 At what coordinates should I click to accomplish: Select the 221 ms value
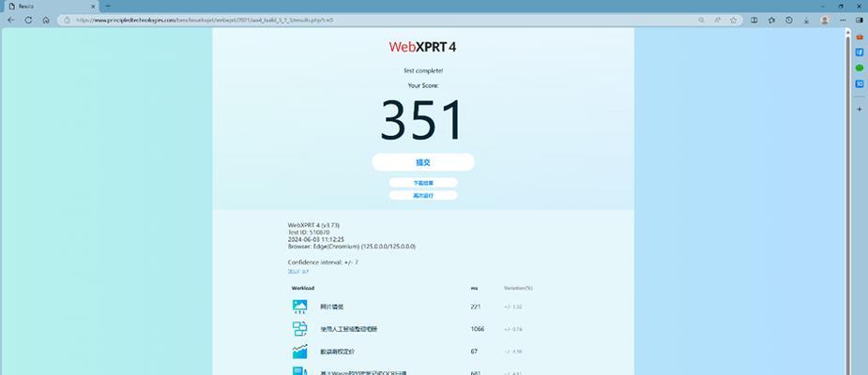coord(476,307)
